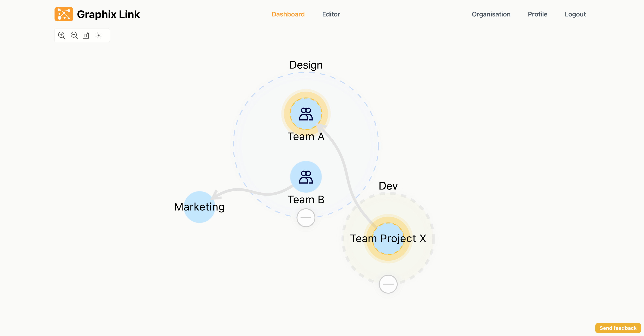Click the Graphix Link logo icon
The height and width of the screenshot is (336, 644).
pos(64,14)
